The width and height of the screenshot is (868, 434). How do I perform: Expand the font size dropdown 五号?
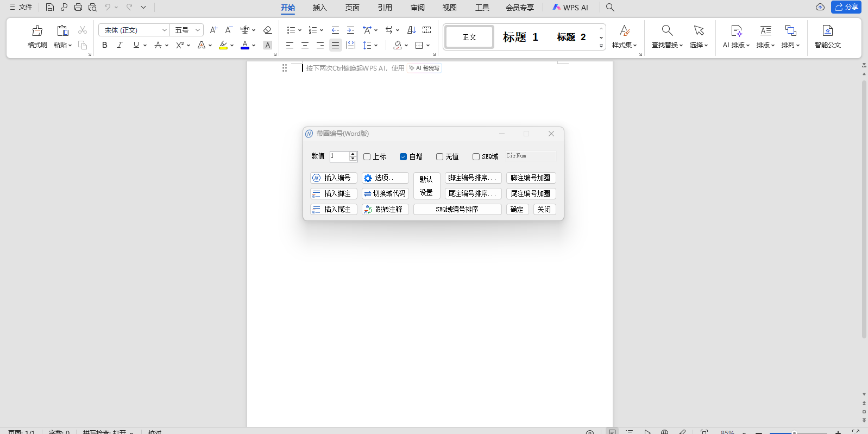(198, 30)
